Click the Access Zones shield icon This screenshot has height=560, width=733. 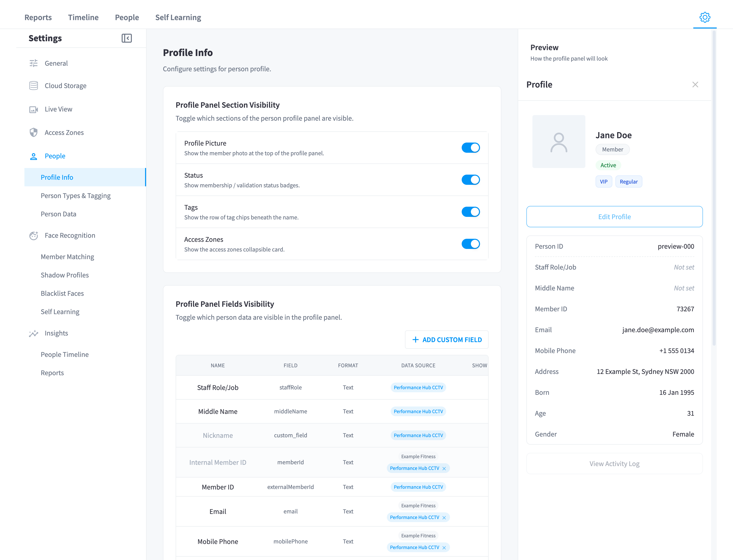point(34,133)
